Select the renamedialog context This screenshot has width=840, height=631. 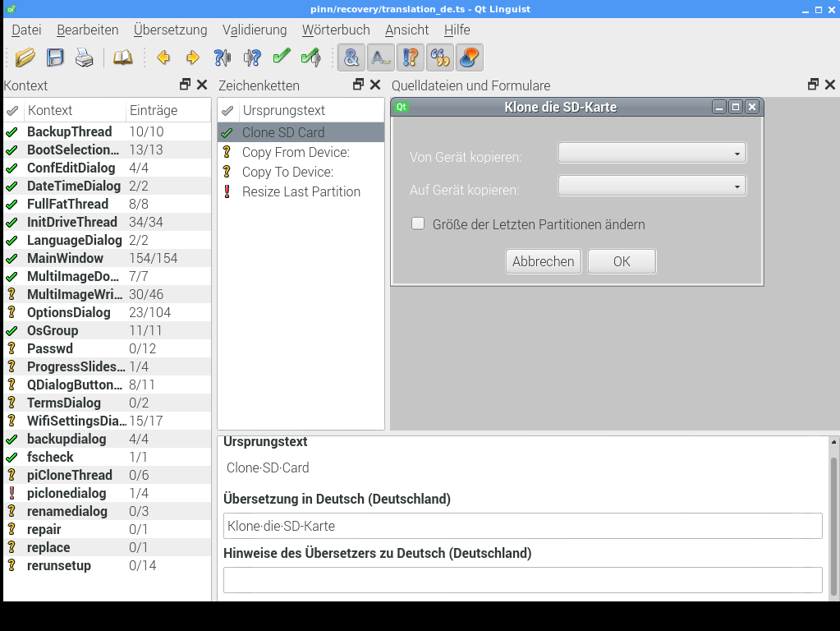(x=107, y=511)
